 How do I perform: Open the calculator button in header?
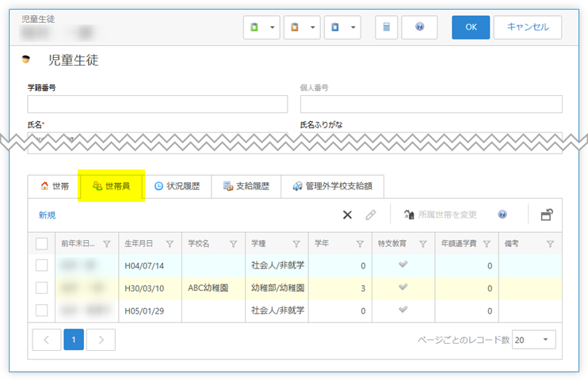[x=386, y=27]
